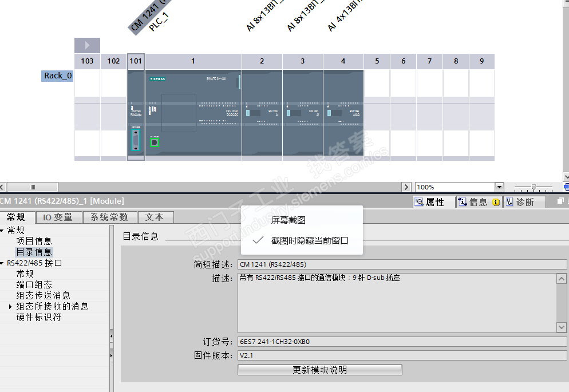This screenshot has width=569, height=392.
Task: Select 目录信息 in the tree
Action: (x=34, y=252)
